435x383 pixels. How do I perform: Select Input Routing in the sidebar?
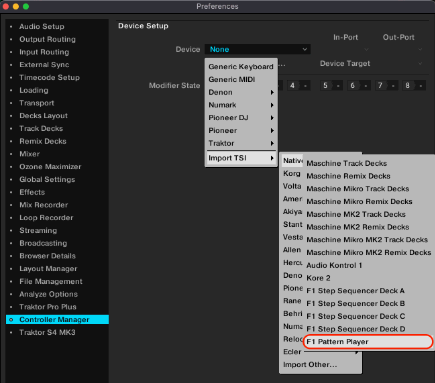coord(44,52)
